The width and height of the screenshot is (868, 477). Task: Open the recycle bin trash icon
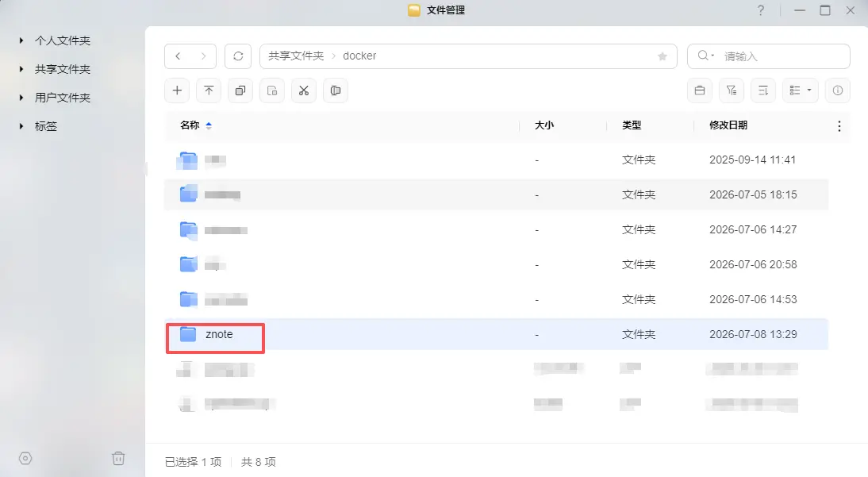click(118, 458)
